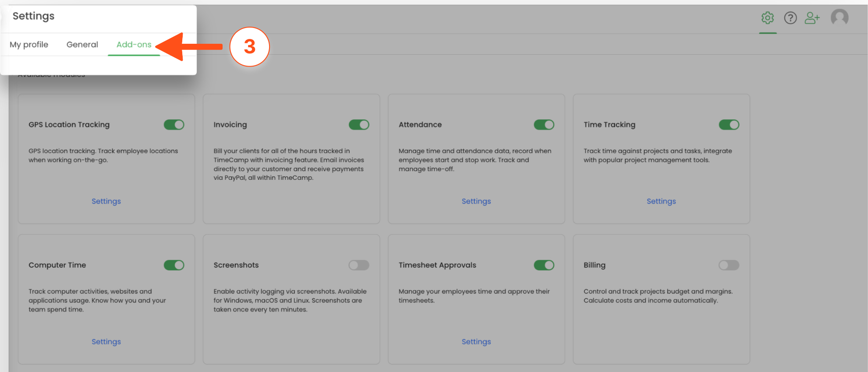Turn off Computer Time toggle
This screenshot has width=868, height=372.
click(x=174, y=265)
